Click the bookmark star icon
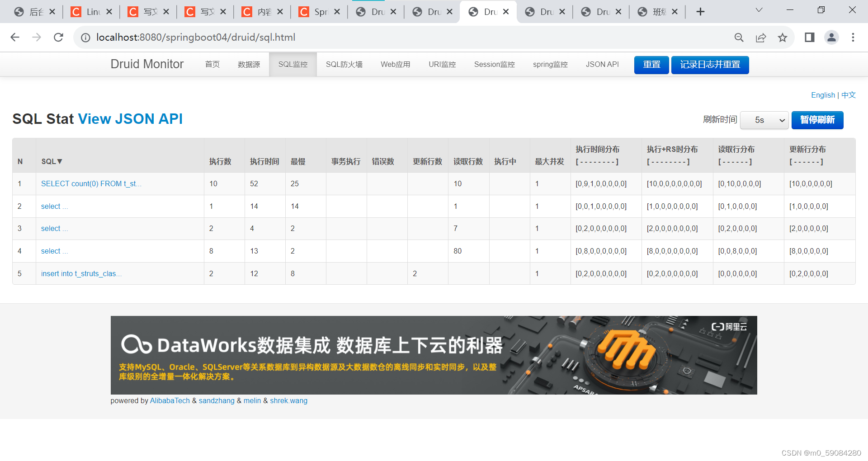 click(x=783, y=38)
